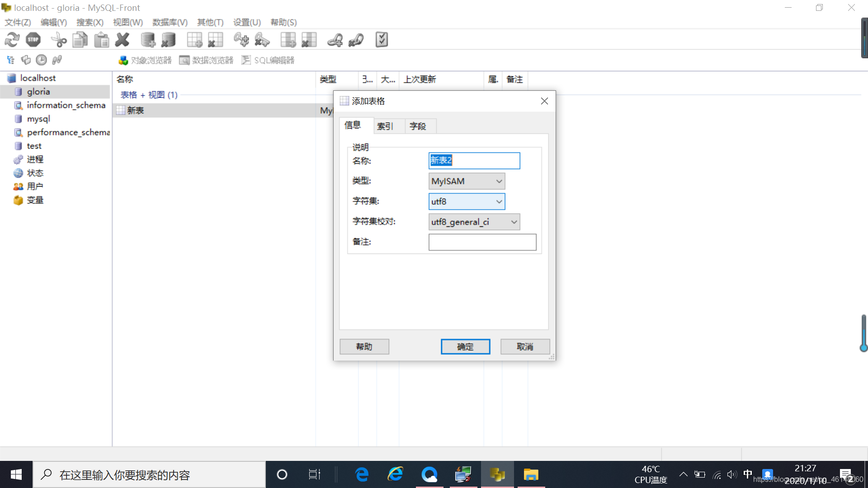This screenshot has height=488, width=868.
Task: Click the add field column icon
Action: pos(288,40)
